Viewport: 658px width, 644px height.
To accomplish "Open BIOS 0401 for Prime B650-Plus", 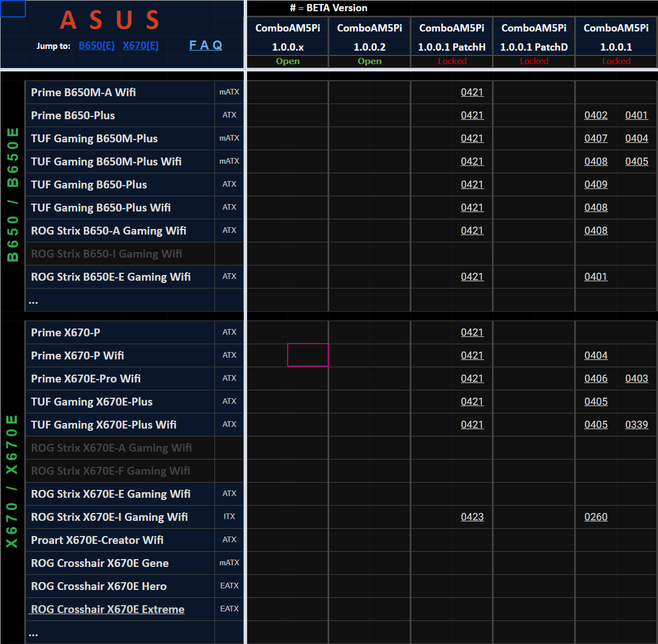I will (637, 115).
